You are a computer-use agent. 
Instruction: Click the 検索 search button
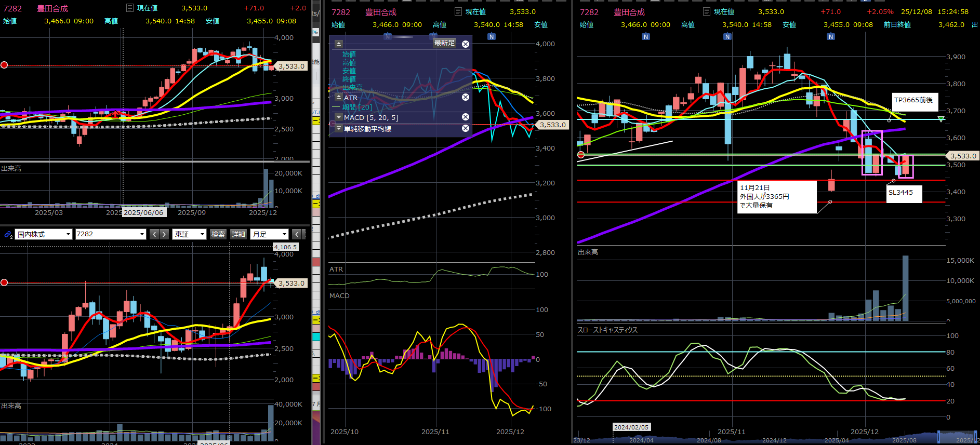(x=218, y=235)
